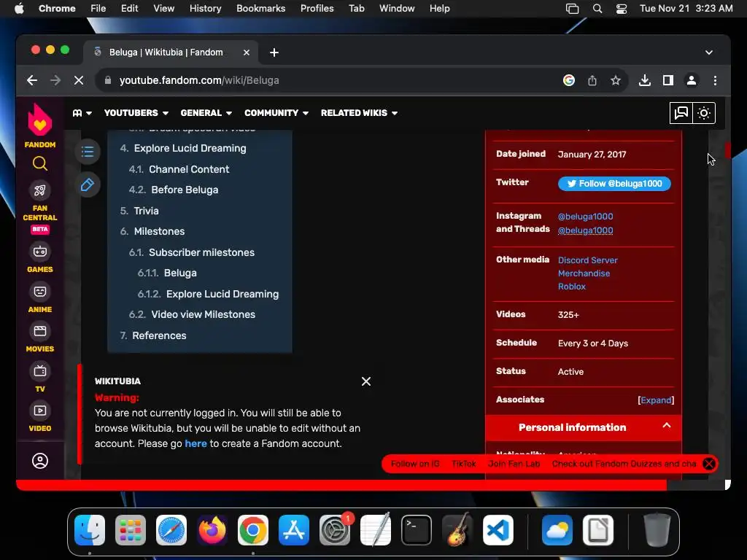This screenshot has width=747, height=560.
Task: Toggle the Chrome side panel icon
Action: pyautogui.click(x=668, y=80)
